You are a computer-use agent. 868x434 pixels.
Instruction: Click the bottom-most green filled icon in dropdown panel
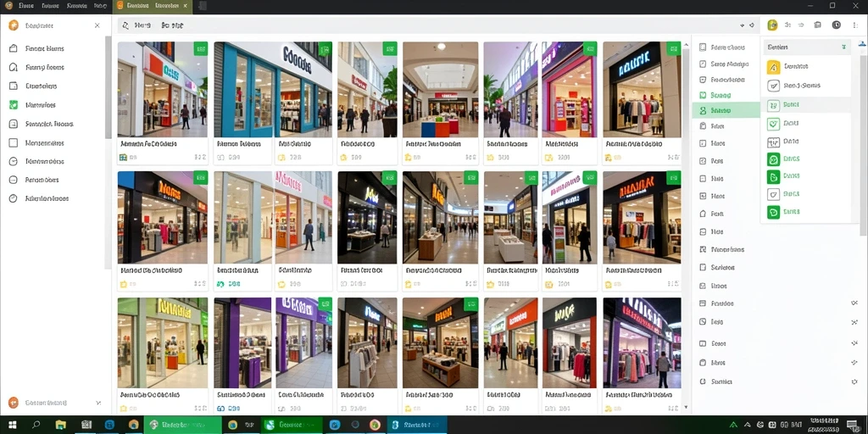click(773, 212)
